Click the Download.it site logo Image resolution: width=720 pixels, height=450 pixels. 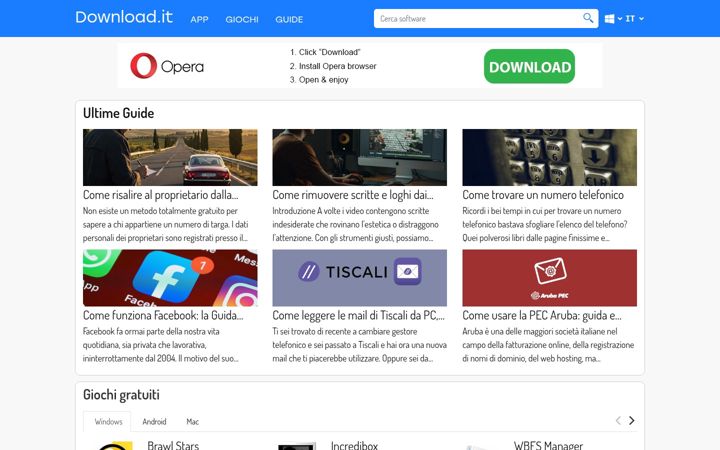coord(124,17)
